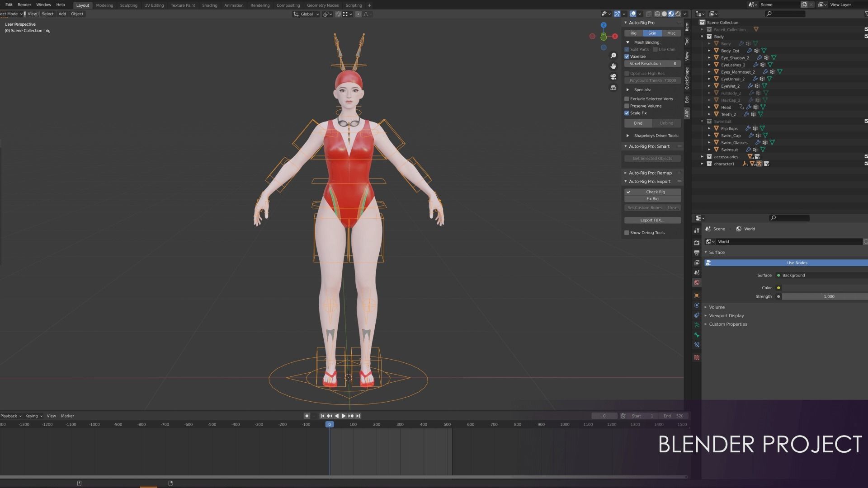This screenshot has height=488, width=868.
Task: Open the Texture properties checker icon
Action: (697, 357)
